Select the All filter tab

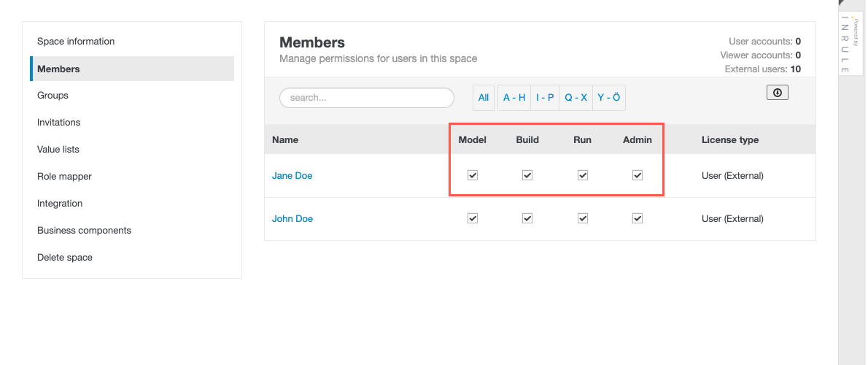[x=484, y=98]
